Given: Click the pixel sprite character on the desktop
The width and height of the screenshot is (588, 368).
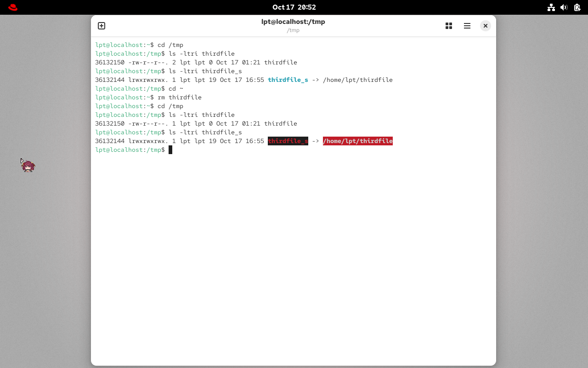Looking at the screenshot, I should (28, 166).
